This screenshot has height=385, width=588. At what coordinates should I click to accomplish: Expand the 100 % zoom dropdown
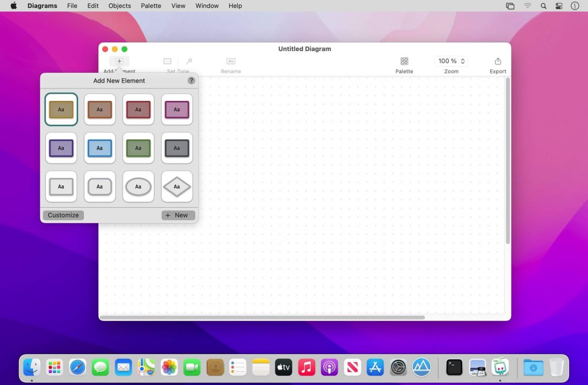(451, 61)
